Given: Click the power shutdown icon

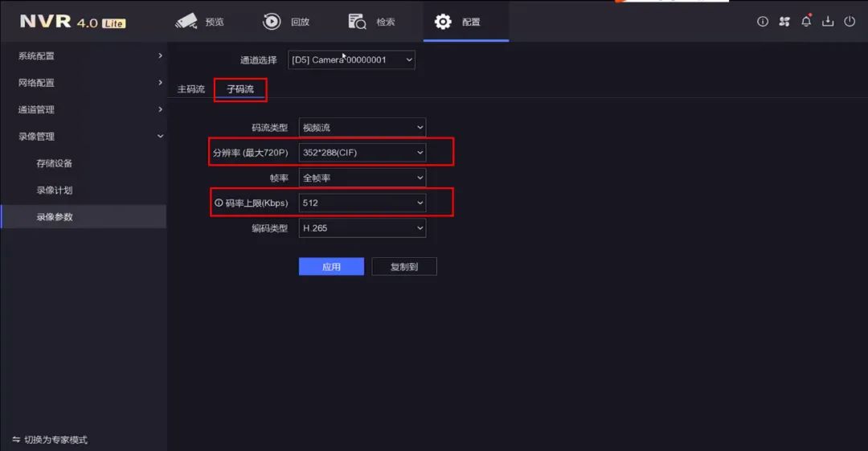Looking at the screenshot, I should (x=850, y=22).
